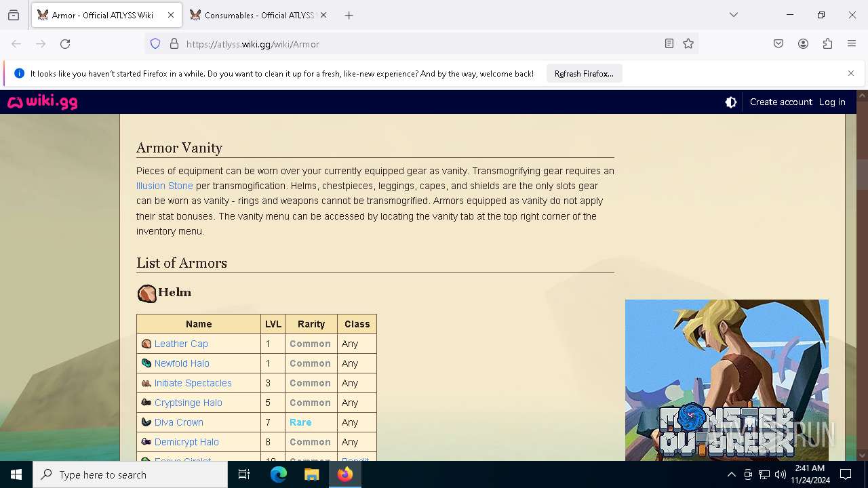Image resolution: width=868 pixels, height=488 pixels.
Task: Switch to the Armor - Official ATLYSS Wiki tab
Action: coord(106,15)
